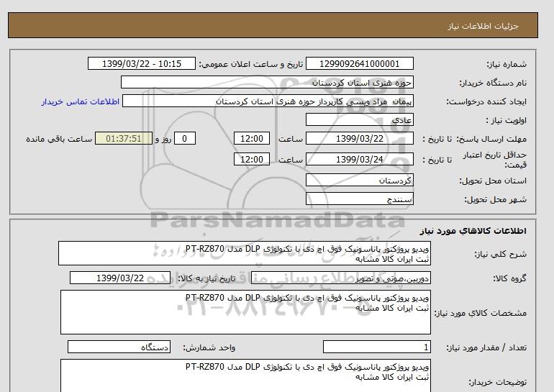Click the اطلاعات کالاهای مورد نیاز section heading
This screenshot has width=554, height=392.
473,231
